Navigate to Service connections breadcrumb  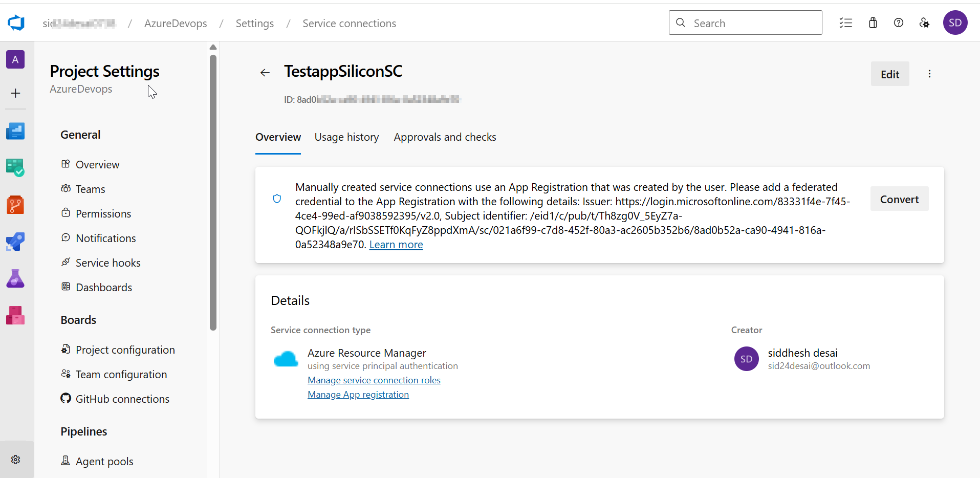349,24
